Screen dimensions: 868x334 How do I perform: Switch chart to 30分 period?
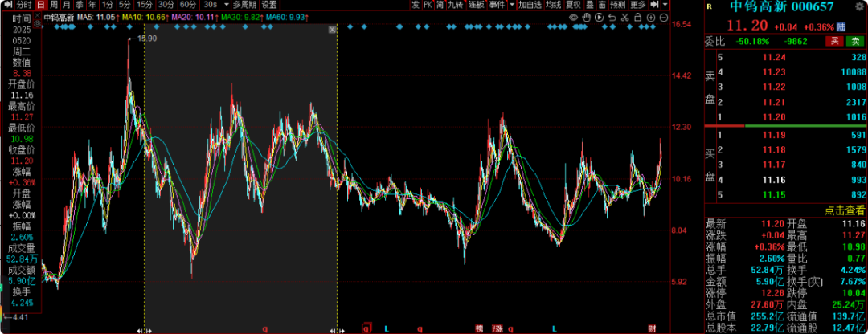(166, 5)
